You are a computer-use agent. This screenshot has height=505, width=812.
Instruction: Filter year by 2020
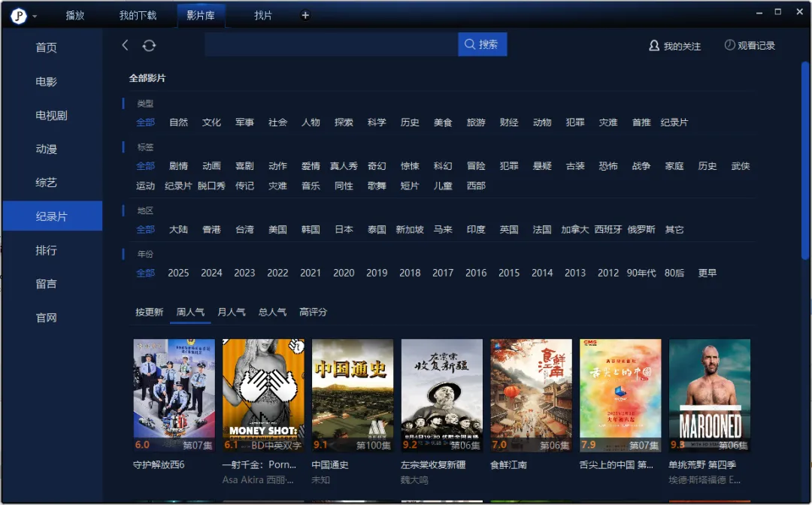[344, 274]
